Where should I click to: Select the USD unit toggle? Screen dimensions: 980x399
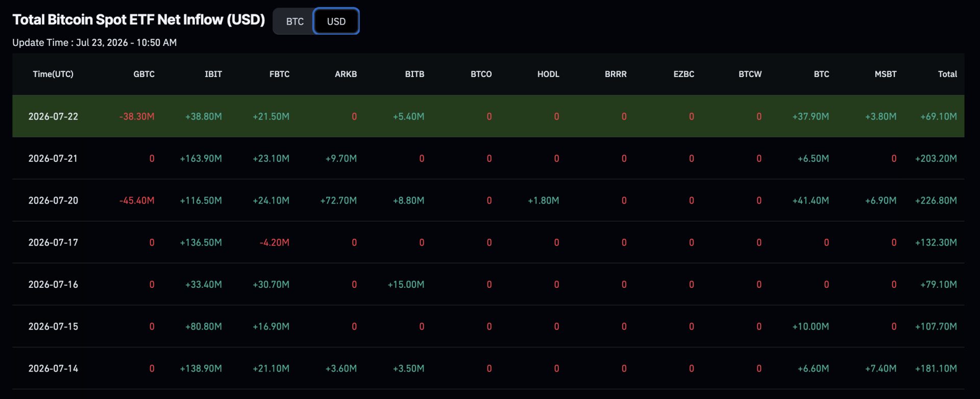coord(336,21)
